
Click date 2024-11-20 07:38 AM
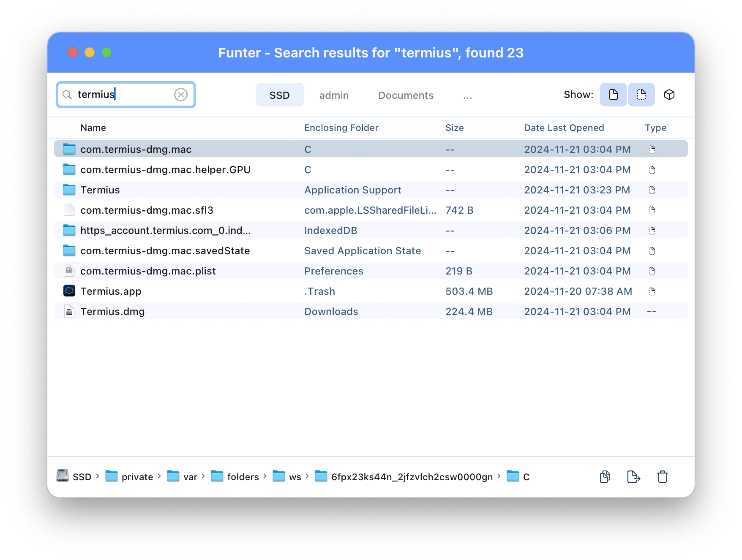point(578,291)
